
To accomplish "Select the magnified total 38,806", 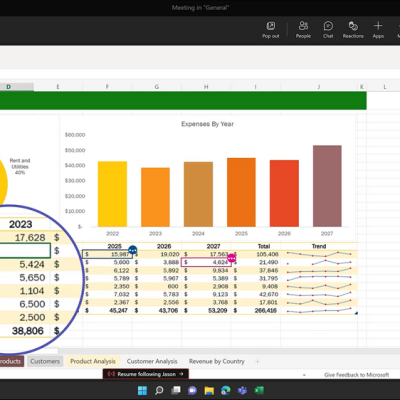I will point(25,331).
